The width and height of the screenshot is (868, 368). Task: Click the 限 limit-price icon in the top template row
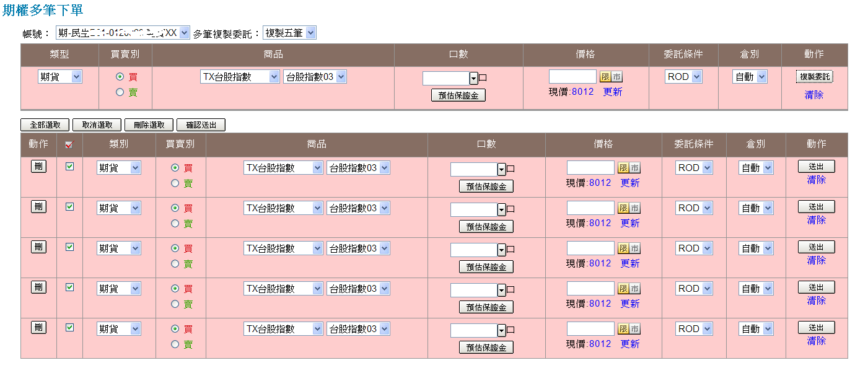tap(605, 77)
